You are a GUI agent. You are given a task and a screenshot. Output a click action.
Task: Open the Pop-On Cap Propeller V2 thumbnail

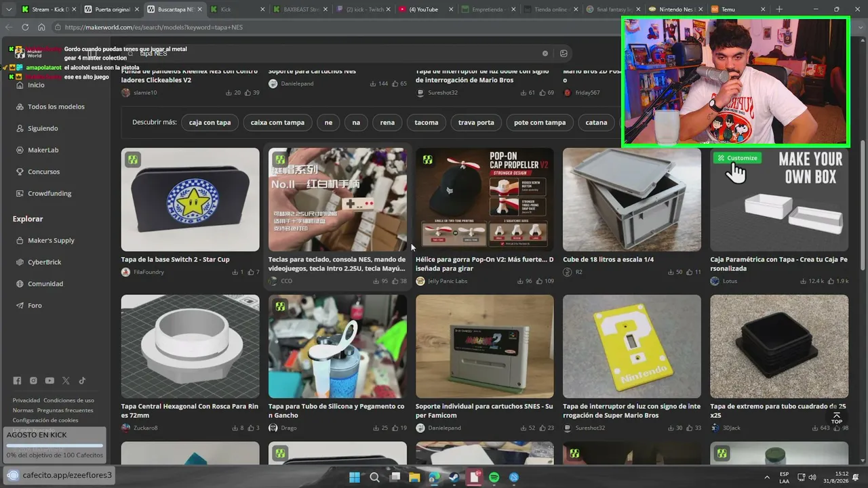point(485,200)
